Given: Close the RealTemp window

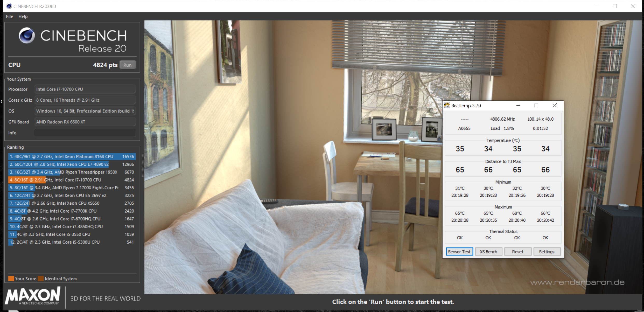Looking at the screenshot, I should coord(555,105).
